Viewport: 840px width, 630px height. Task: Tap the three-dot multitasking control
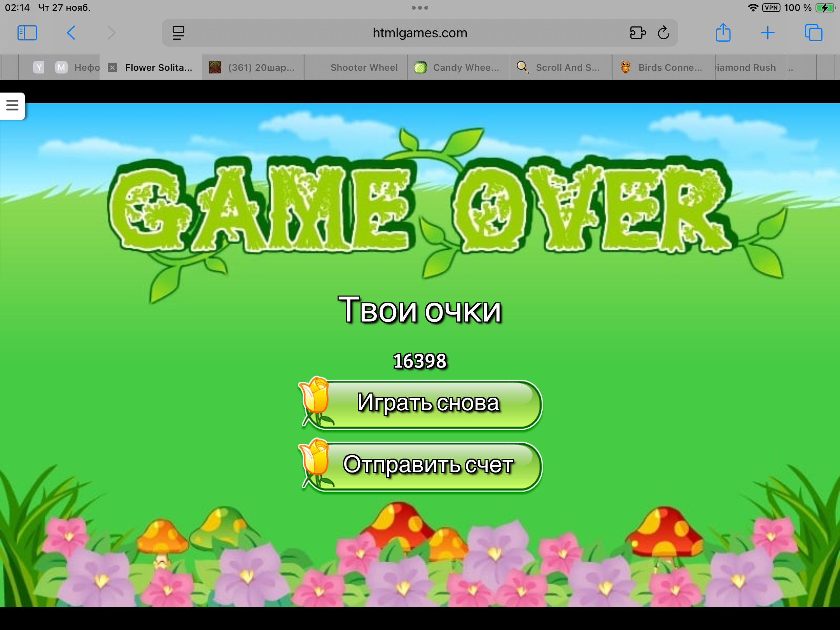[x=420, y=8]
